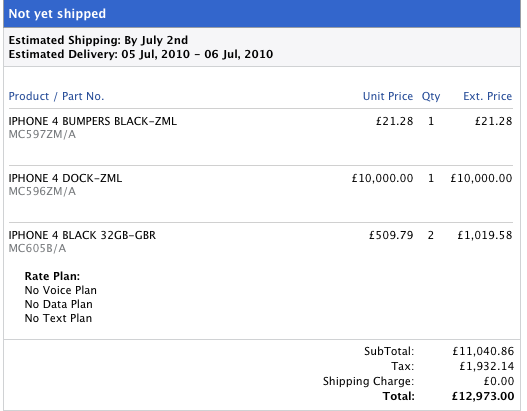The width and height of the screenshot is (527, 411).
Task: Click the £509.79 unit price
Action: point(391,235)
